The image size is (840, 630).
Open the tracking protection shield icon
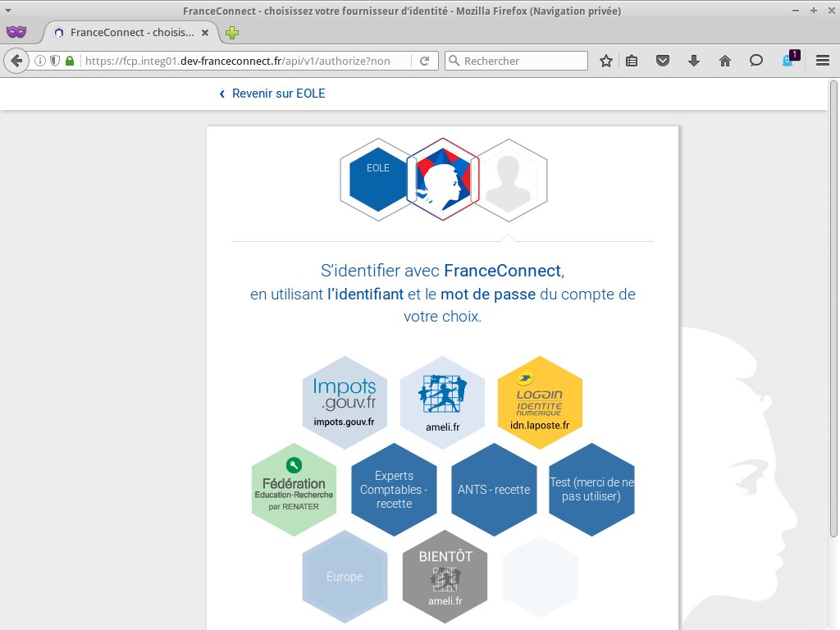[x=55, y=61]
